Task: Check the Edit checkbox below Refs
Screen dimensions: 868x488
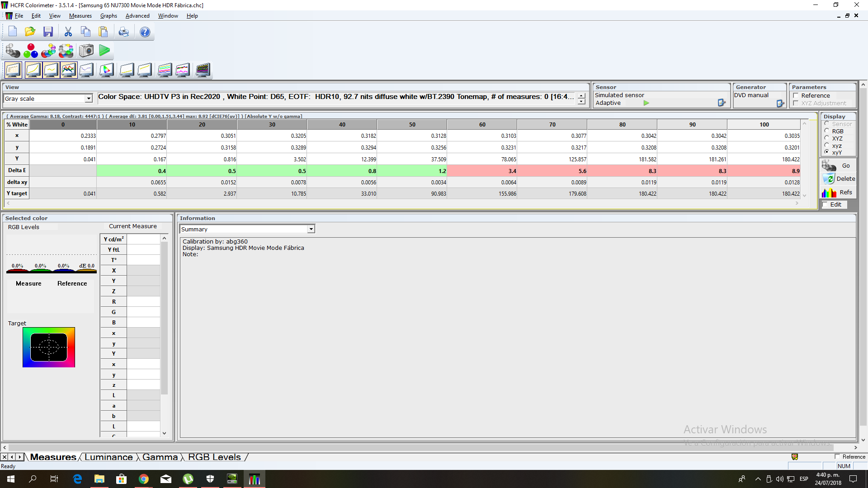Action: pos(825,205)
